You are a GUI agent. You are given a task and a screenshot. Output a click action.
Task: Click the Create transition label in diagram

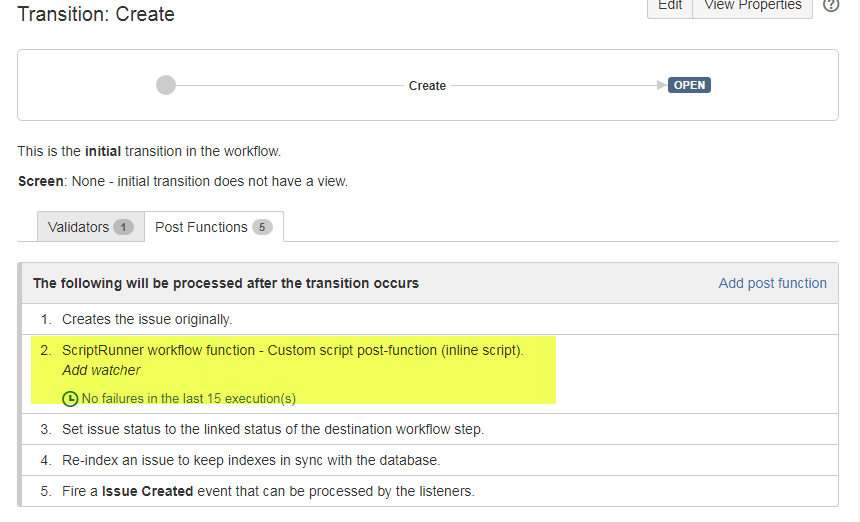coord(427,86)
